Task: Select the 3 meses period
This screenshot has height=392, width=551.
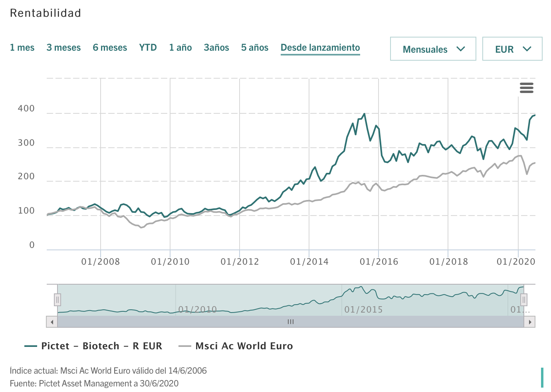Action: click(63, 48)
